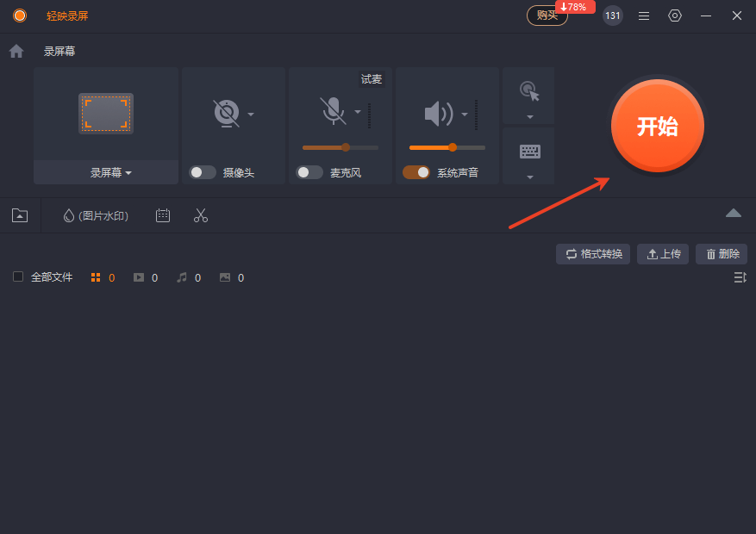
Task: Select the all-files grid filter tab
Action: tap(103, 277)
